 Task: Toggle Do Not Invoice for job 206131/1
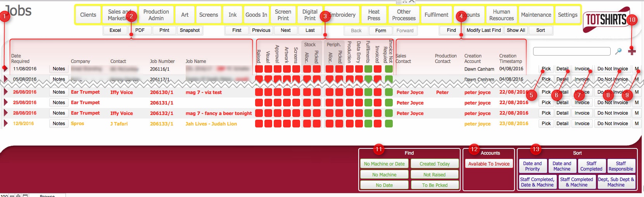[x=612, y=103]
